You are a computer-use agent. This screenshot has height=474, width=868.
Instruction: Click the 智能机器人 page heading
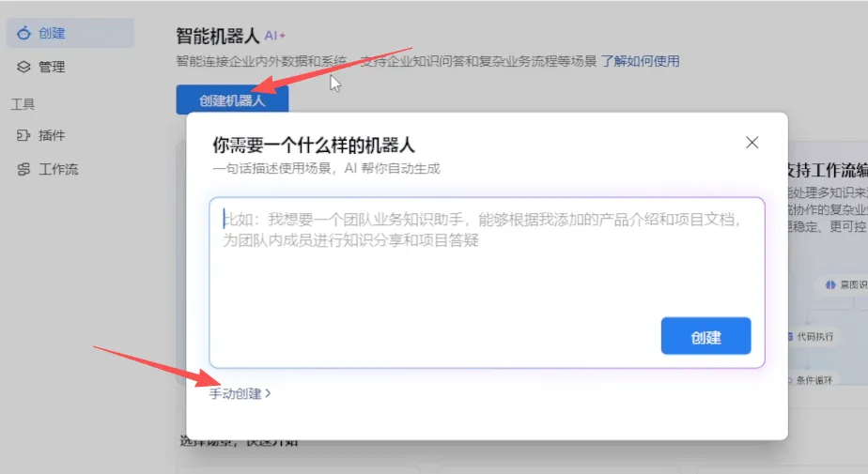[x=218, y=36]
